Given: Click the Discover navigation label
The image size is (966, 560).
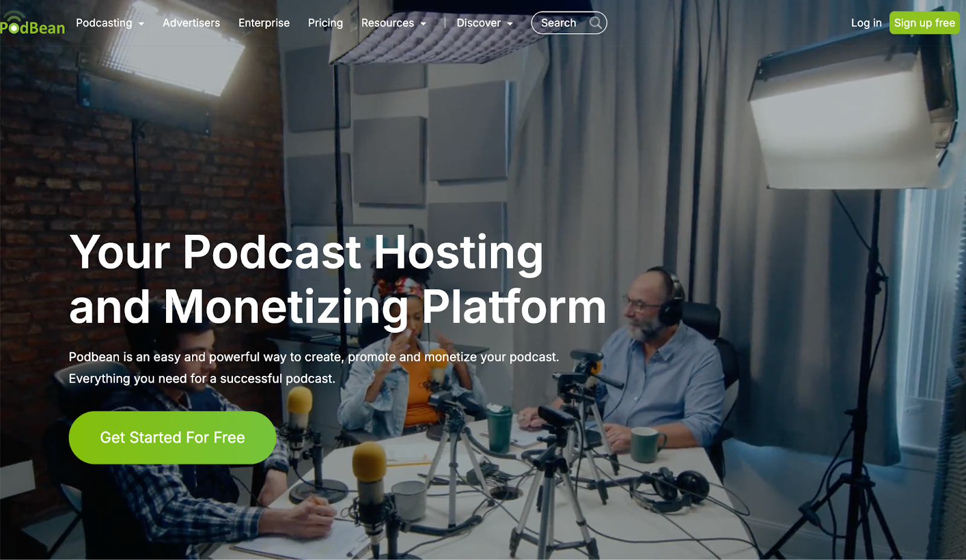Looking at the screenshot, I should click(x=479, y=23).
